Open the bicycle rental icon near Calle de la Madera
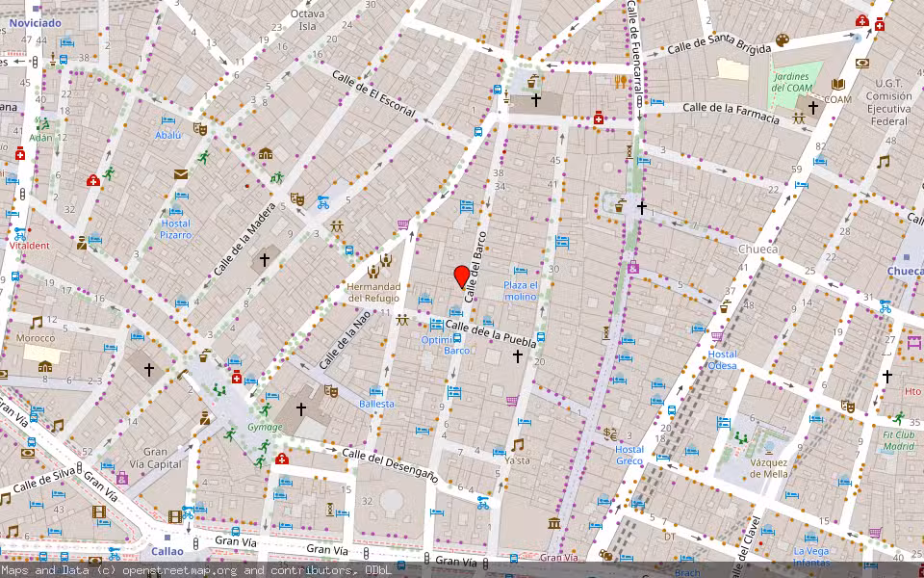The width and height of the screenshot is (924, 578). point(323,202)
